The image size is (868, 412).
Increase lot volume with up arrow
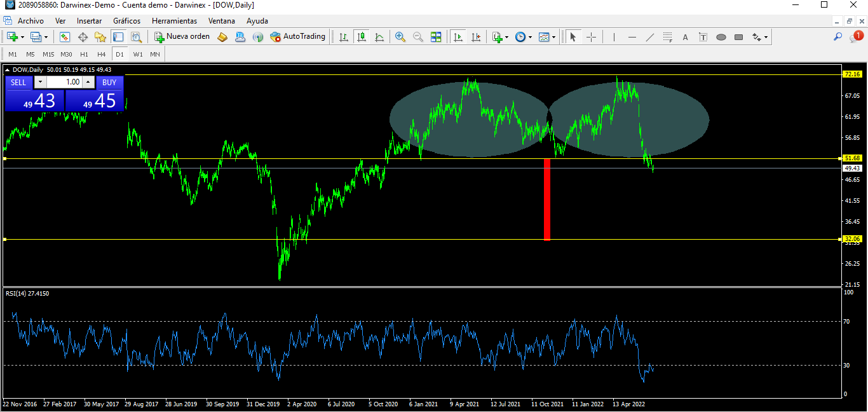[88, 82]
